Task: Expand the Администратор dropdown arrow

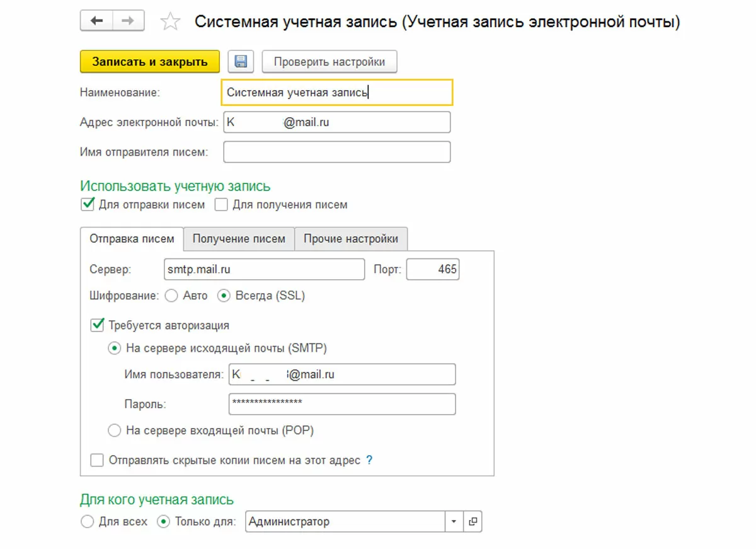Action: pyautogui.click(x=454, y=522)
